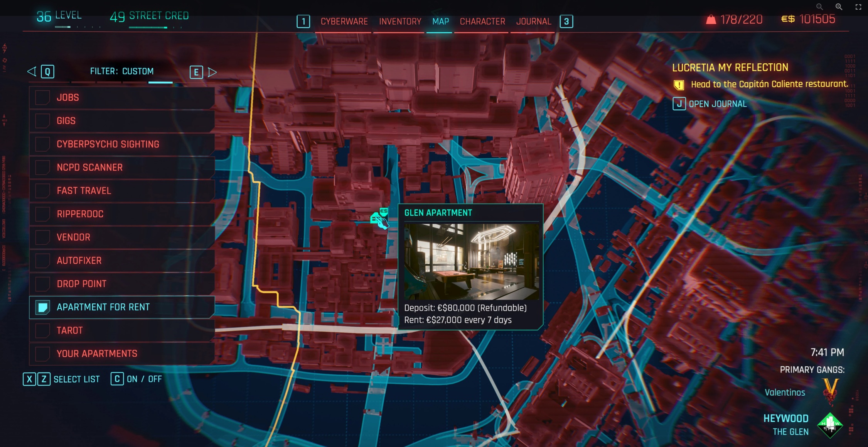Click the C key on/off icon
The height and width of the screenshot is (447, 868).
[117, 379]
